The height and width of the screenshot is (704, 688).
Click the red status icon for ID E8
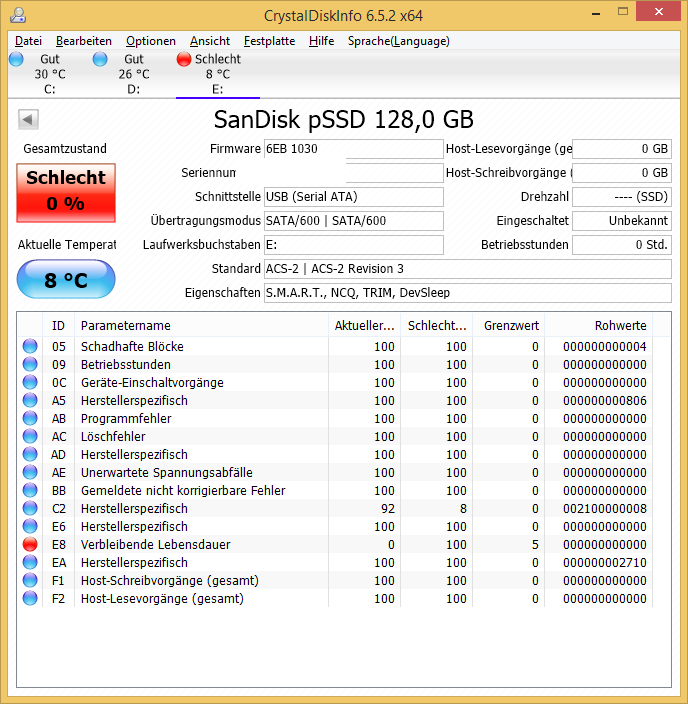coord(30,544)
